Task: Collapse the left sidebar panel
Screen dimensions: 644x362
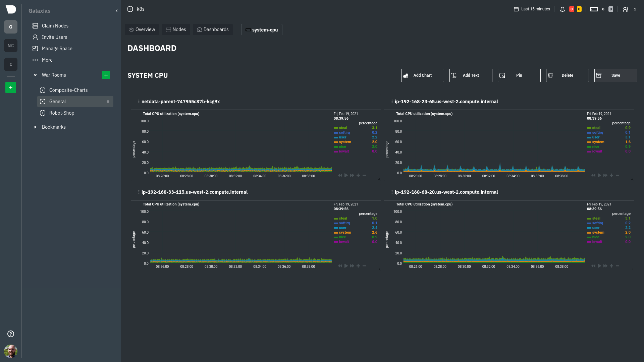Action: coord(117,11)
